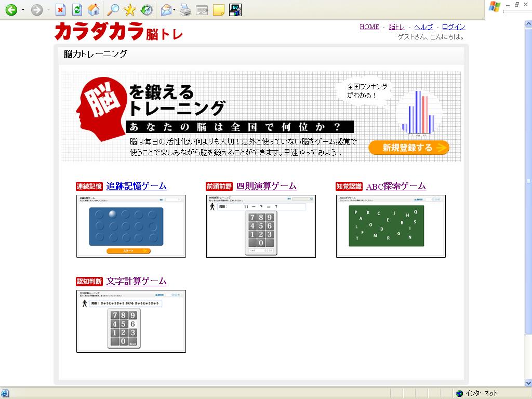Open the 脳トレ link in the header
The image size is (532, 399).
pos(396,27)
